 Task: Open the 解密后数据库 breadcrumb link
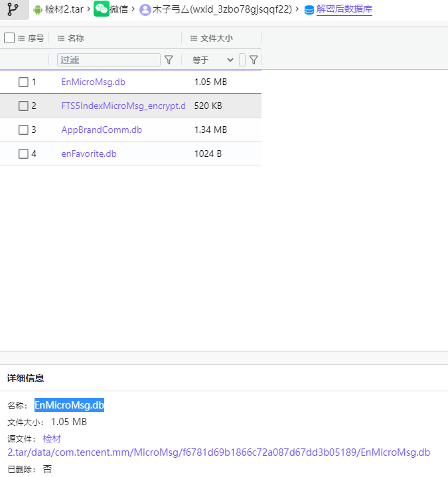(x=344, y=9)
